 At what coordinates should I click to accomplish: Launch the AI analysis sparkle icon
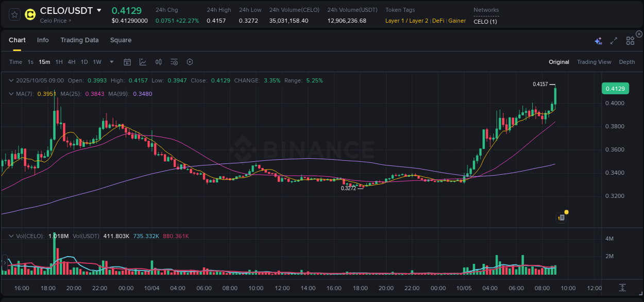pos(598,40)
